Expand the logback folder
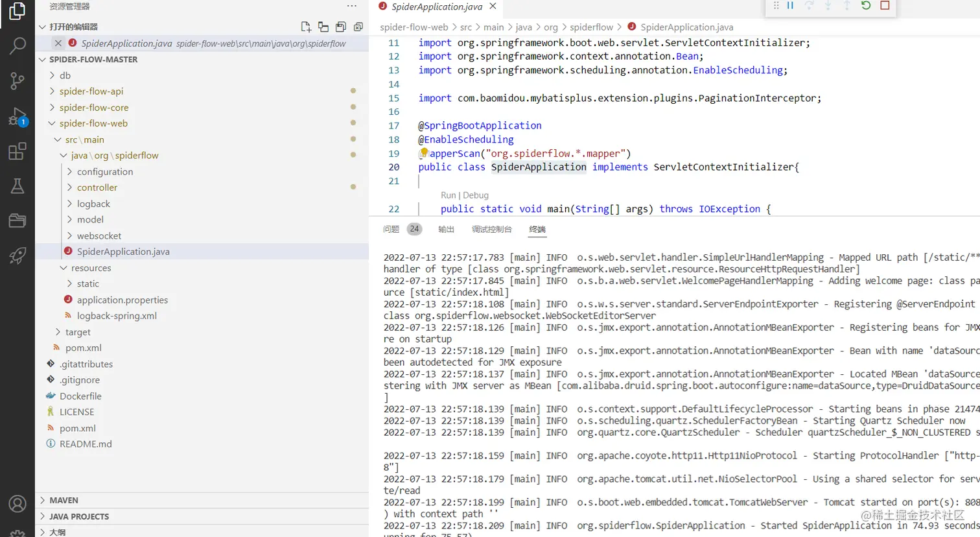The height and width of the screenshot is (537, 980). 70,204
